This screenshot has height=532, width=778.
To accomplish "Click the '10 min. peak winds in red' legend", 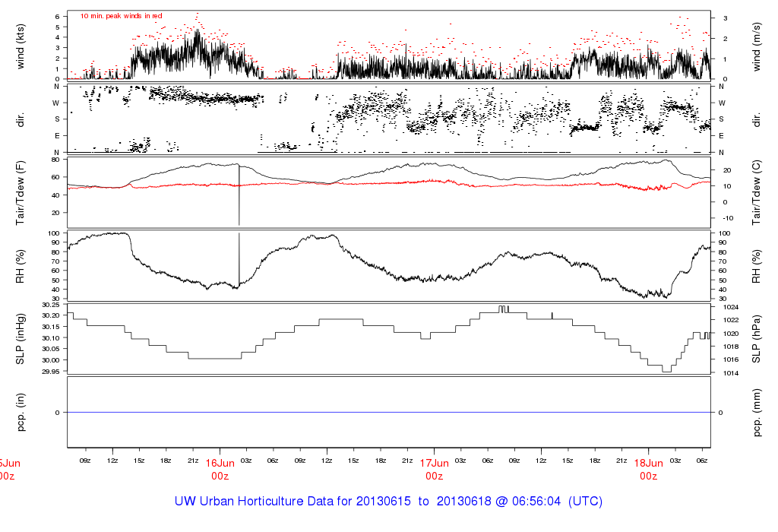I will pos(122,16).
